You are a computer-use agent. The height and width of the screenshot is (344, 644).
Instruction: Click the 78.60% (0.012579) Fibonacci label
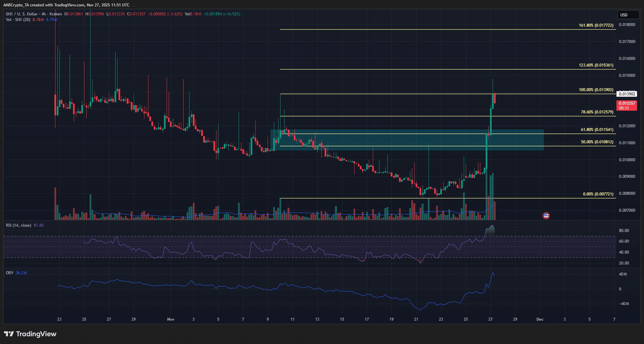point(597,112)
